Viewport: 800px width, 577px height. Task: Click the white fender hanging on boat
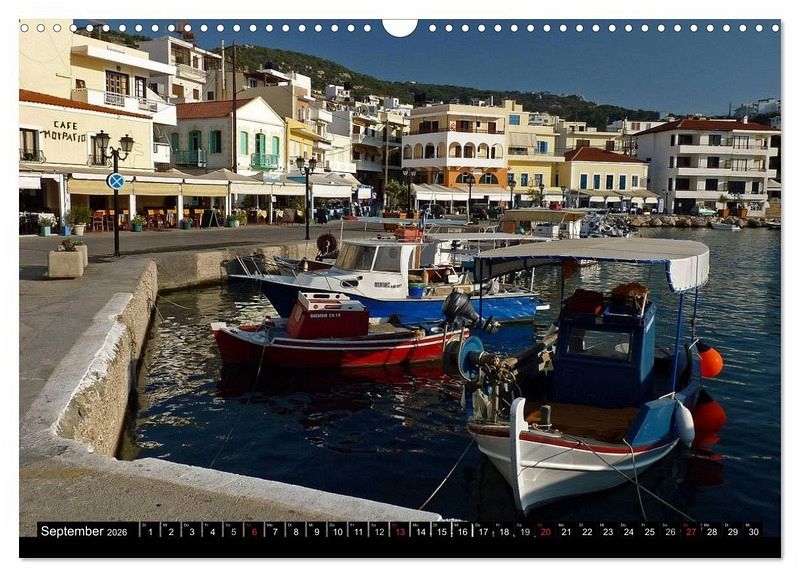[x=684, y=423]
